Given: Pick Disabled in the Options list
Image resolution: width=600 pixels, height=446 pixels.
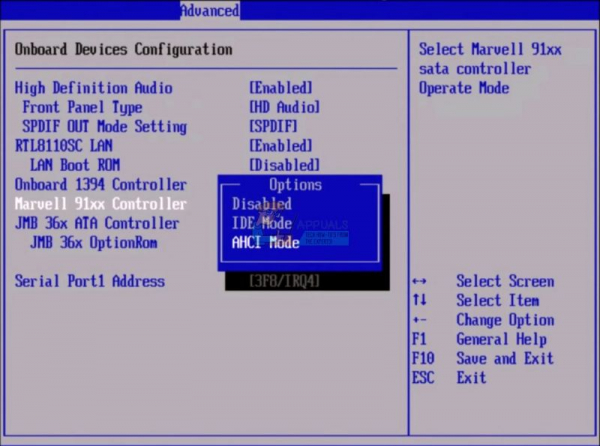Looking at the screenshot, I should (x=262, y=203).
